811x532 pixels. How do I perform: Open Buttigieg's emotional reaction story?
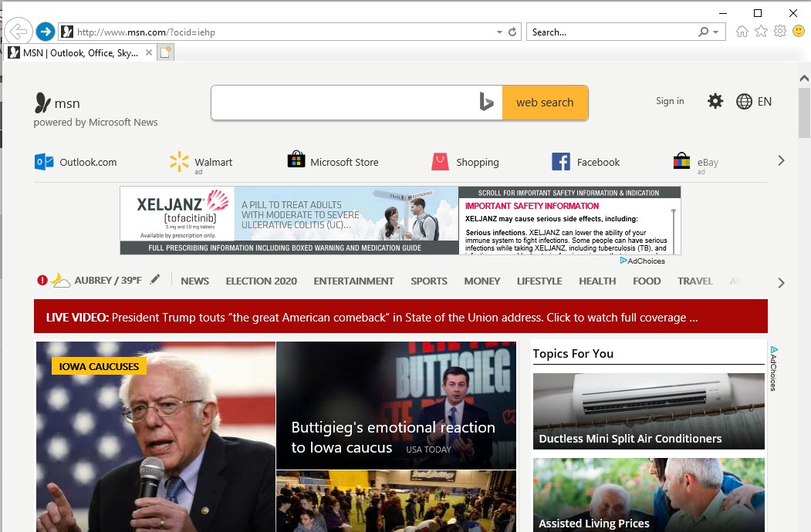click(396, 406)
